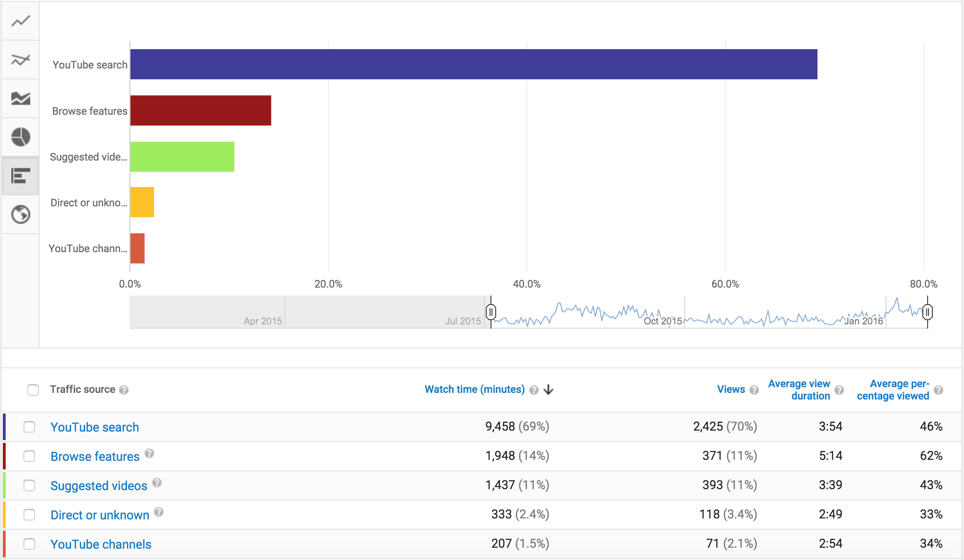Switch to multi-line comparison chart icon
The width and height of the screenshot is (964, 560).
click(x=21, y=59)
